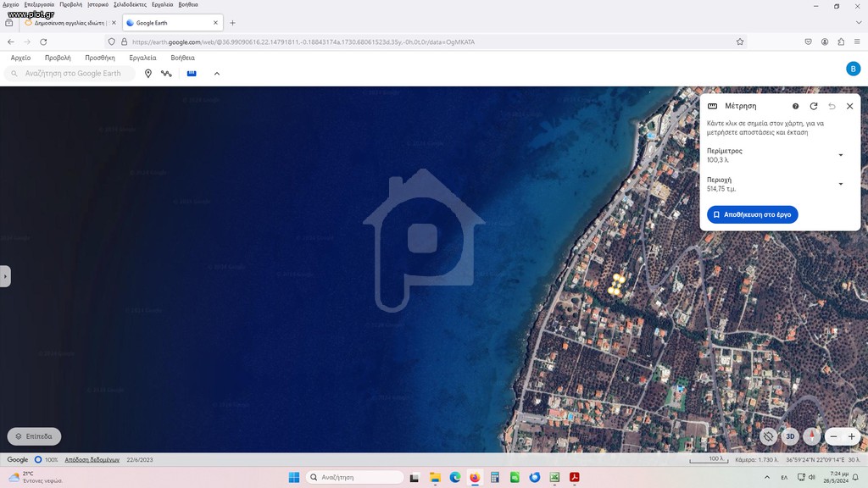Open the Google Earth Αρχείο menu
868x488 pixels.
pos(20,58)
